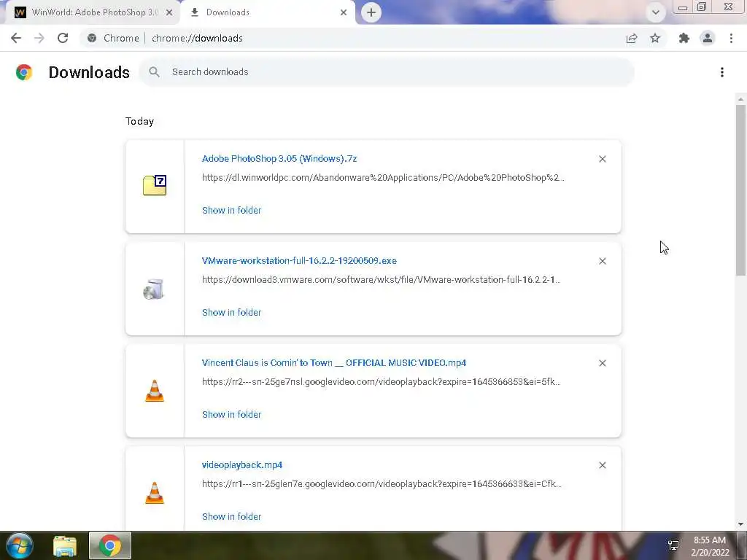
Task: Click the VMware installer file icon
Action: click(154, 289)
